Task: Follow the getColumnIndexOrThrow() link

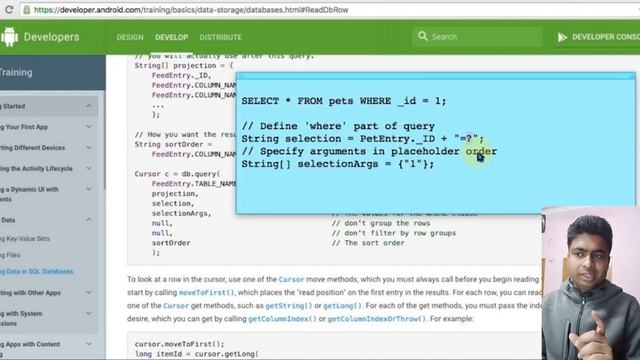Action: pyautogui.click(x=377, y=319)
